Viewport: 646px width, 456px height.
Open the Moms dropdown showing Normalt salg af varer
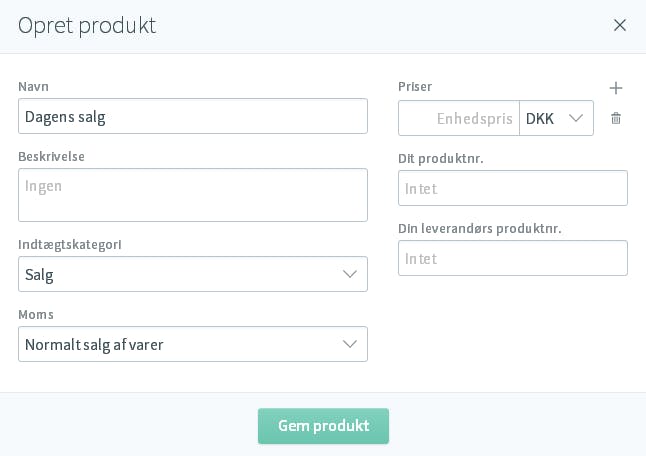(193, 344)
